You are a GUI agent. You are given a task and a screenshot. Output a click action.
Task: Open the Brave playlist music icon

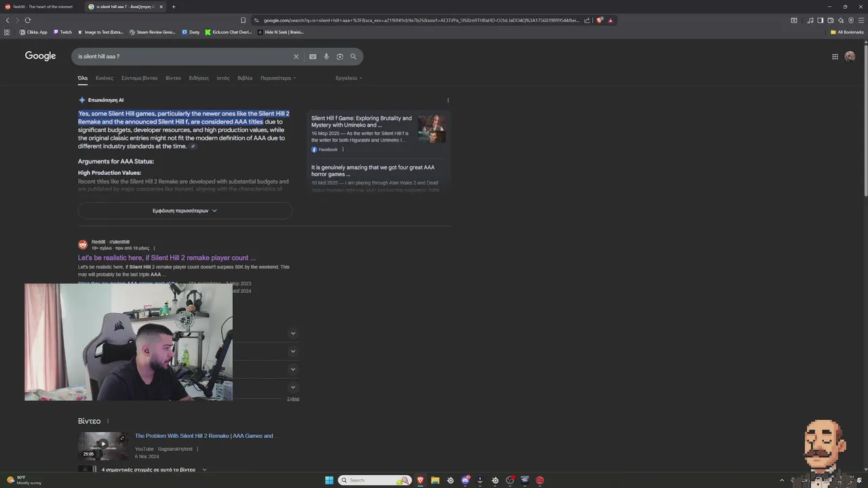(810, 20)
